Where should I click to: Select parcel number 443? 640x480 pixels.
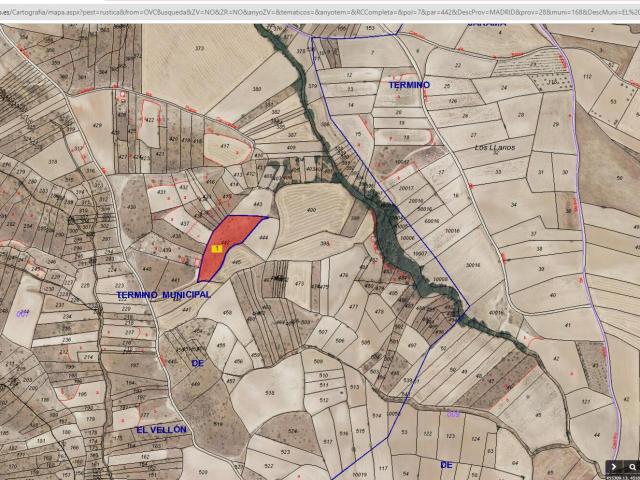[x=258, y=204]
